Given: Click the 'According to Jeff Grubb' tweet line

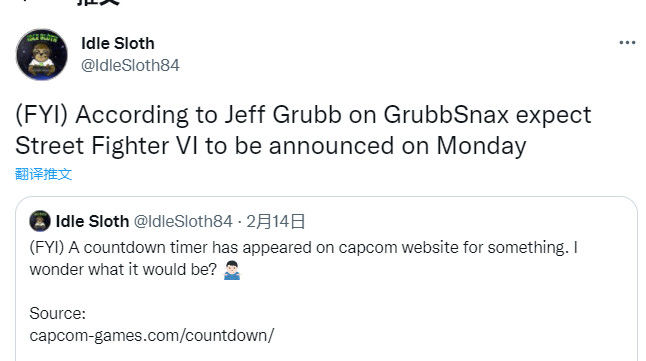Looking at the screenshot, I should 303,115.
